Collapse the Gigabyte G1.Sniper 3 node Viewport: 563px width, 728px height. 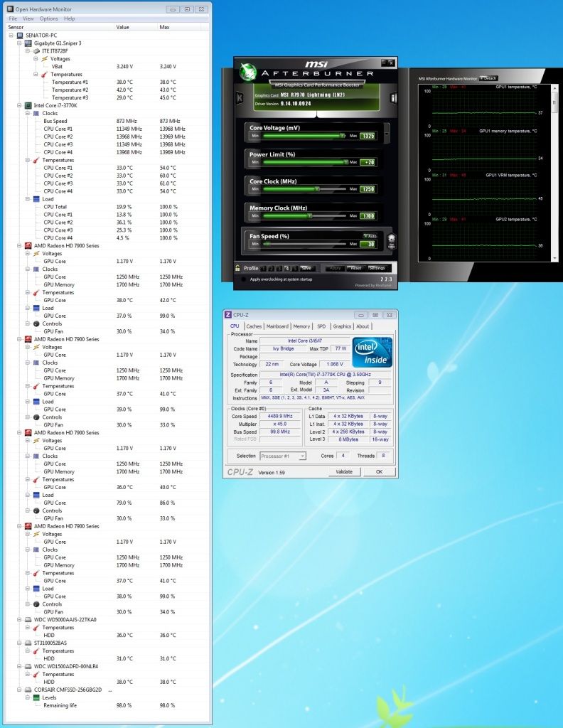19,43
